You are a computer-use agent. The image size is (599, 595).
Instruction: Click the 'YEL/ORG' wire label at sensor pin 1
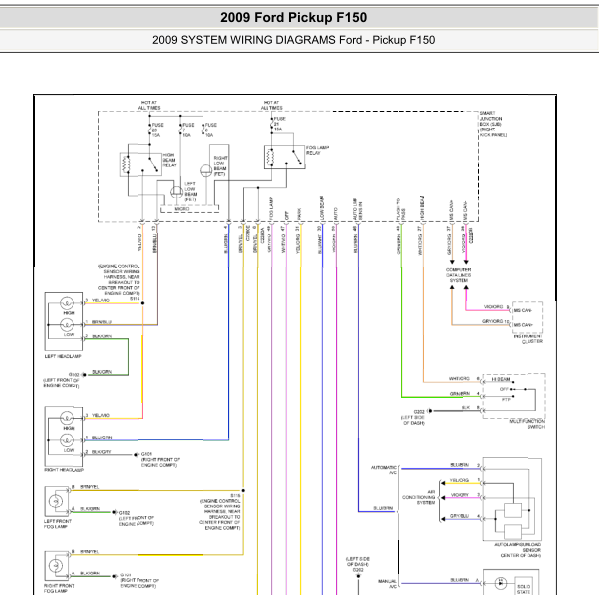click(459, 480)
